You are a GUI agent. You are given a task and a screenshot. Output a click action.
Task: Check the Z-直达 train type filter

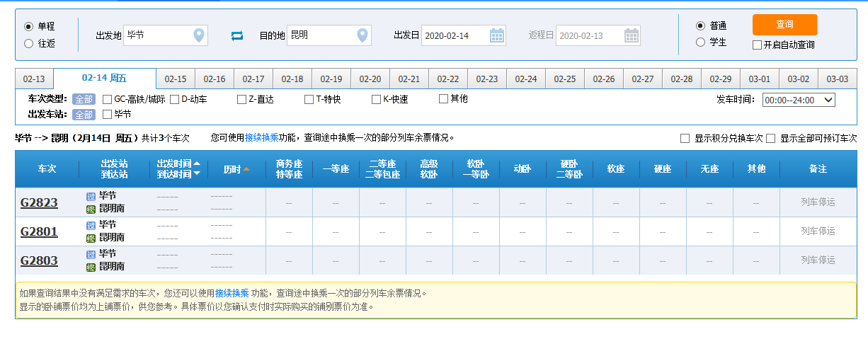click(x=241, y=99)
